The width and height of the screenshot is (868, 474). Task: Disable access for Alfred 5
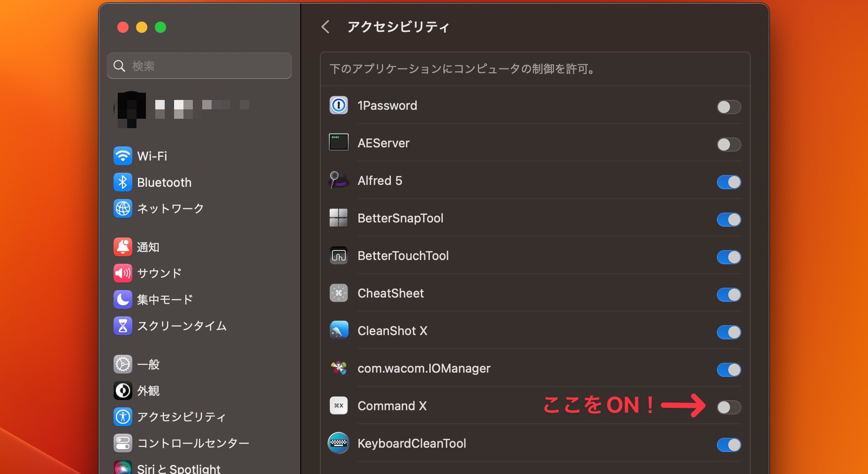pos(729,182)
